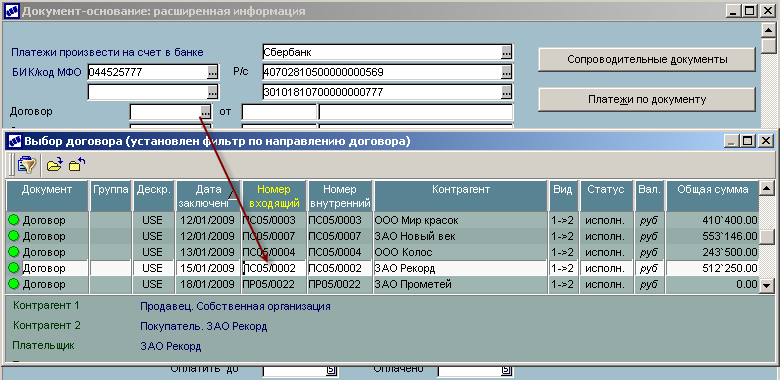Click 'Продавец. Собственная организация' detail text
Image resolution: width=780 pixels, height=380 pixels.
235,306
